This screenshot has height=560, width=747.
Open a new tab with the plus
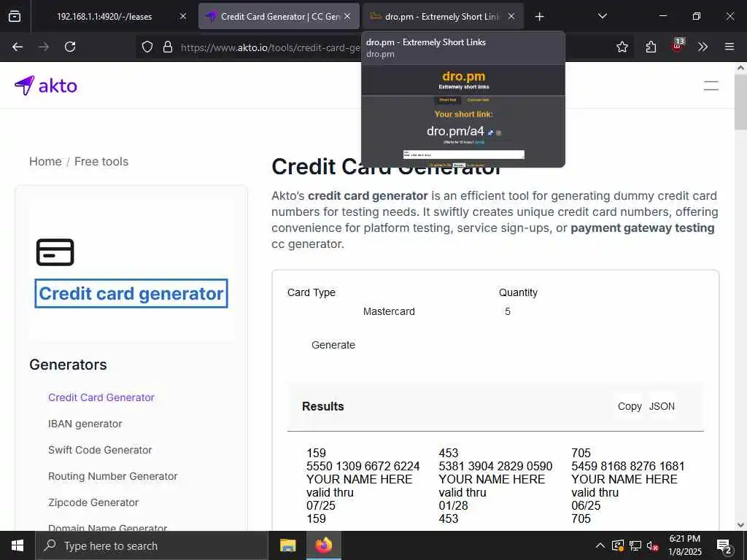[539, 17]
